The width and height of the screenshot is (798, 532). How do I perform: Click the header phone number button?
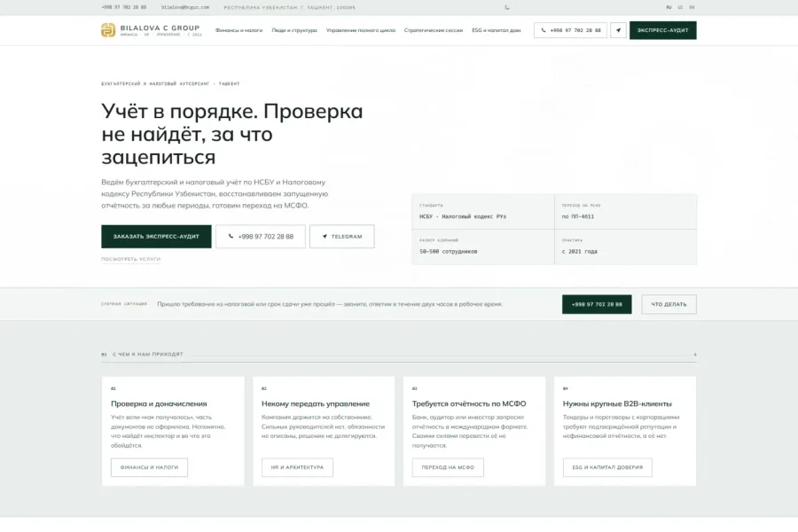click(570, 30)
